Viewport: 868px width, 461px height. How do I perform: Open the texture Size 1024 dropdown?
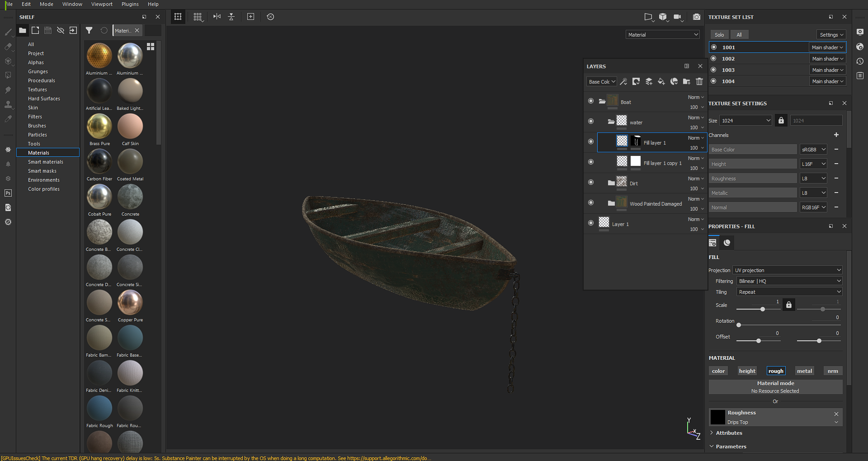[746, 121]
